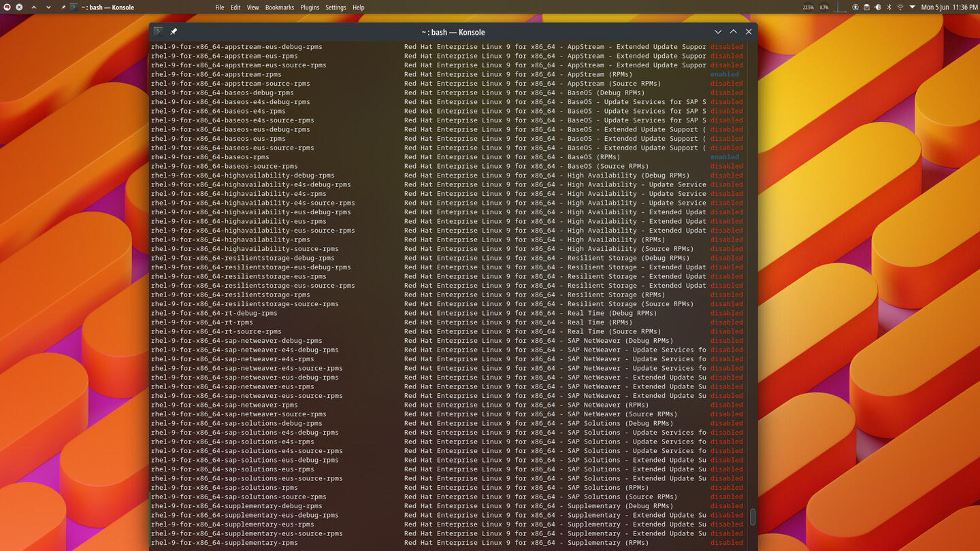Expand the hidden system tray icons arrow

point(912,7)
